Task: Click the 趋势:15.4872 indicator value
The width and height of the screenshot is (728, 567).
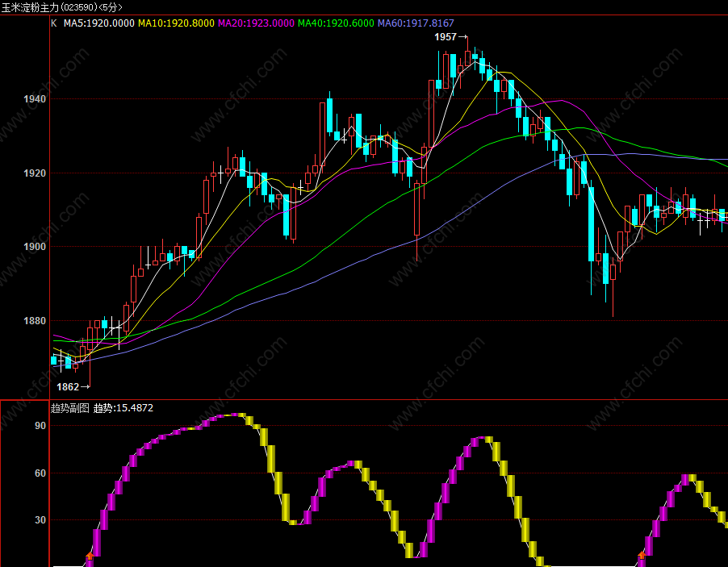Action: 123,408
